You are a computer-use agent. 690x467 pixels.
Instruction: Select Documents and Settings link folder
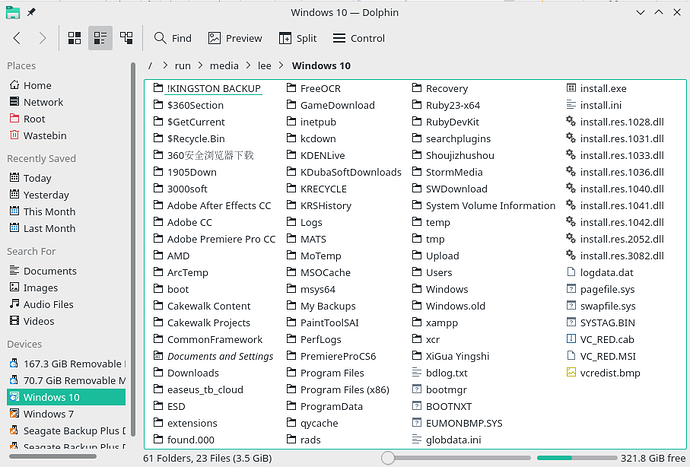point(213,356)
